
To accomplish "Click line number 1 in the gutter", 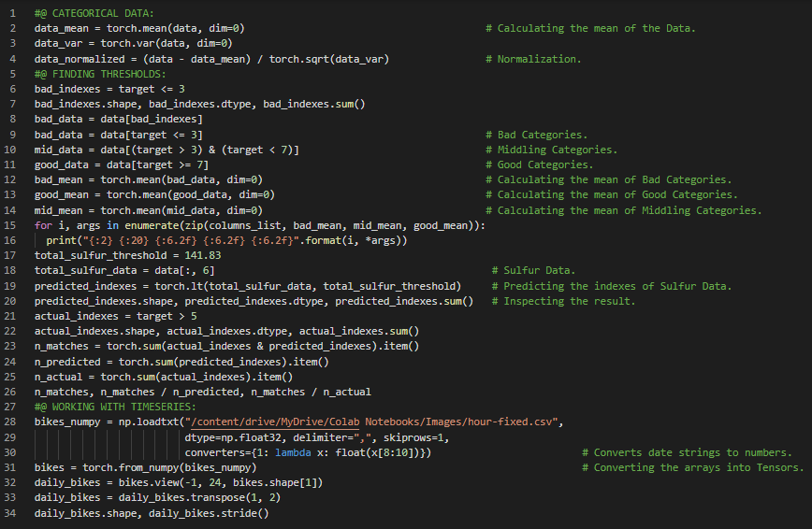I will tap(13, 13).
